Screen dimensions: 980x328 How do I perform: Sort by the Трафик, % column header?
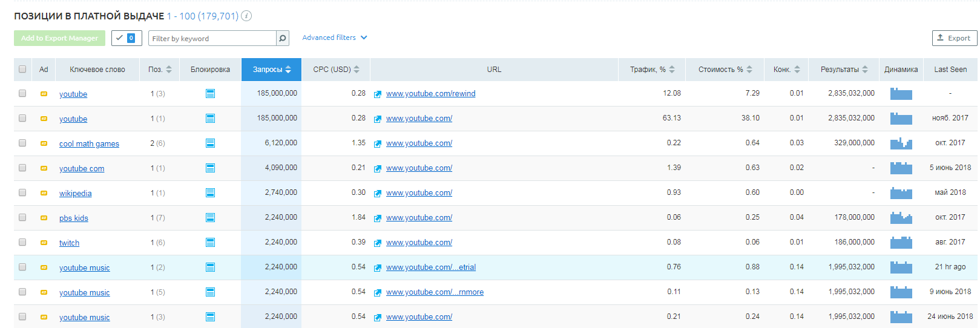pyautogui.click(x=652, y=70)
